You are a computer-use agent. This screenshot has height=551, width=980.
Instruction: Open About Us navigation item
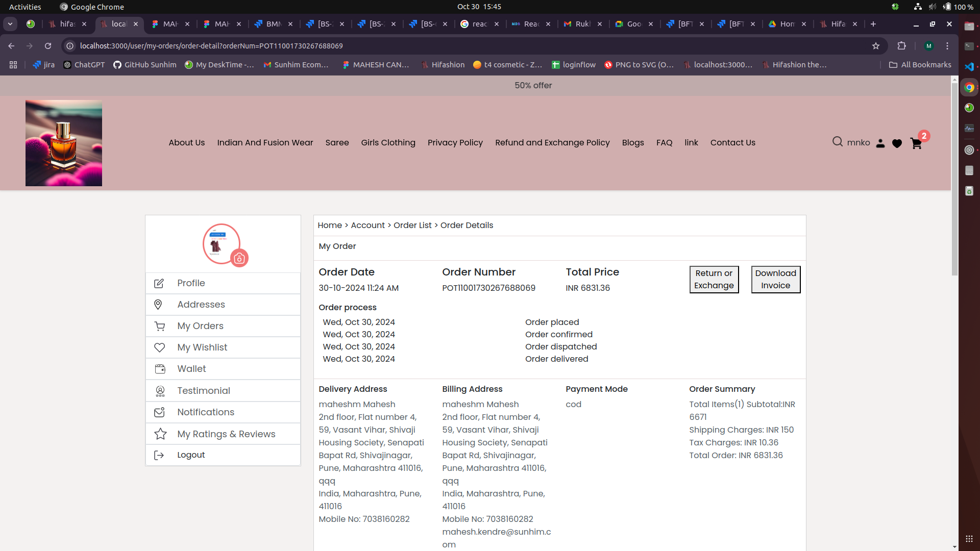[x=187, y=143]
